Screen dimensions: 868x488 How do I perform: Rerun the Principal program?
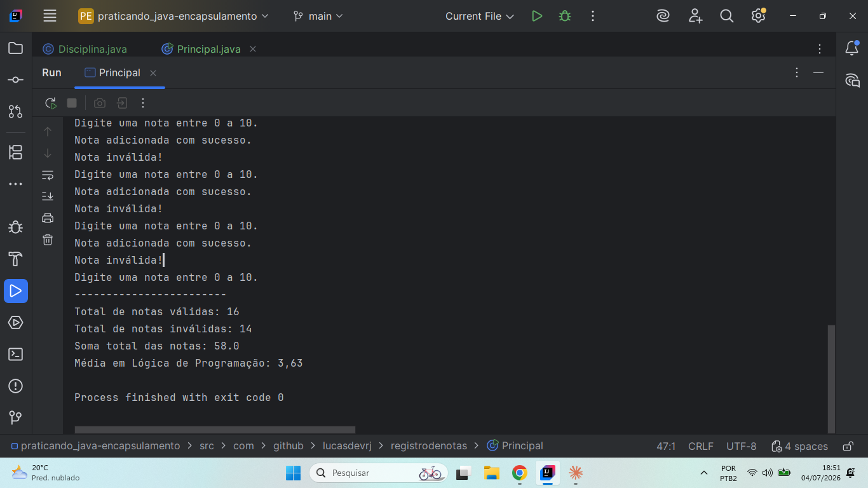51,103
